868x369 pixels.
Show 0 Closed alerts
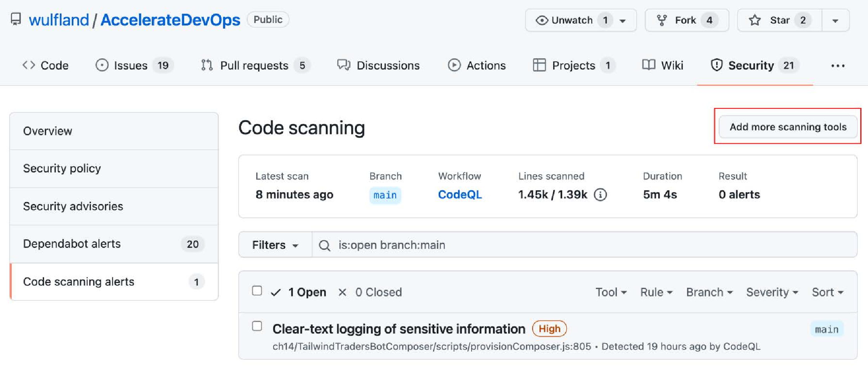click(x=370, y=292)
